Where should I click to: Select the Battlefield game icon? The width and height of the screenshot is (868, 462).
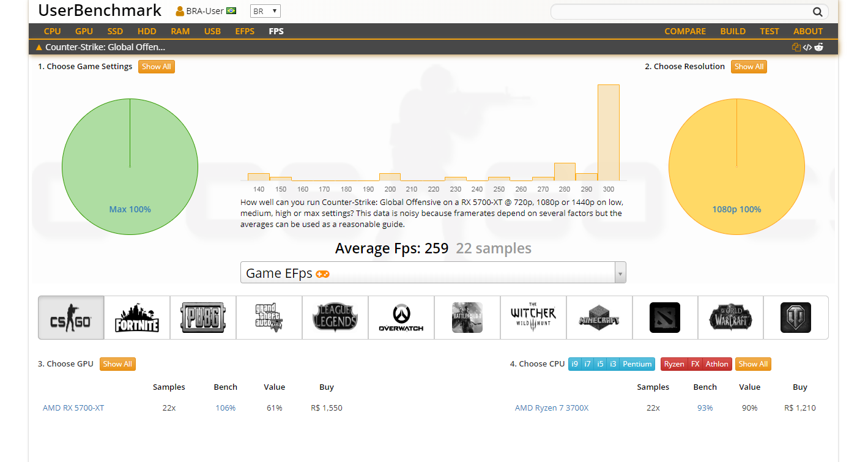tap(467, 318)
